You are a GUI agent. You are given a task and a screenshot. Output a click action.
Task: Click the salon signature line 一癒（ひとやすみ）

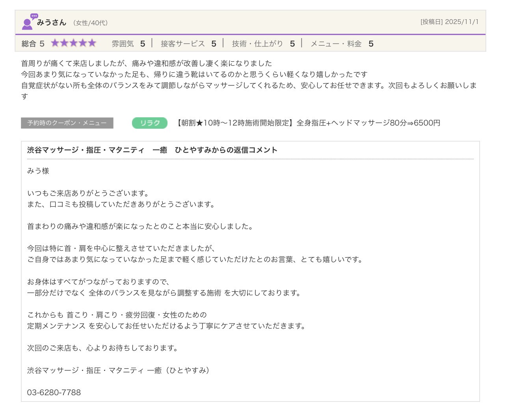pos(118,370)
